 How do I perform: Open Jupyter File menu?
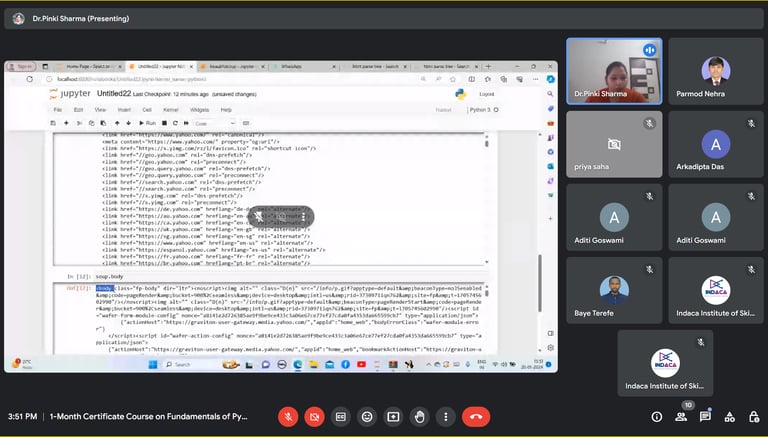click(x=58, y=110)
